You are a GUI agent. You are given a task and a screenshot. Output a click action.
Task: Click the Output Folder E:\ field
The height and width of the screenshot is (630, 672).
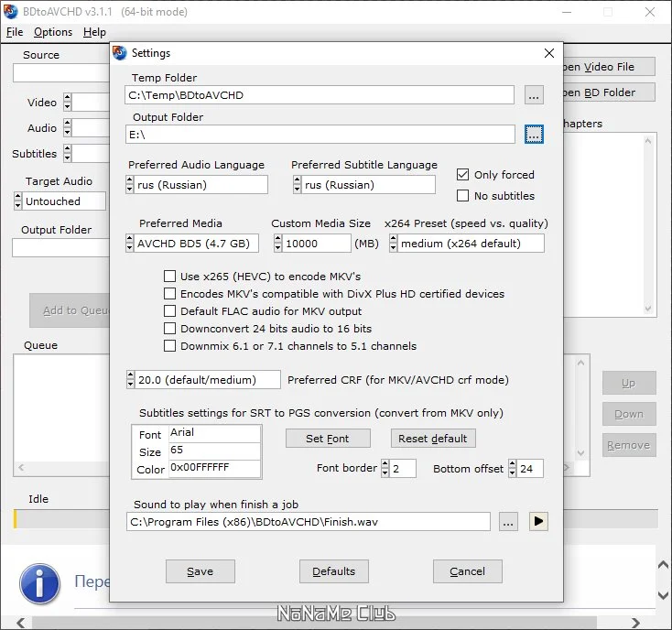(x=320, y=135)
